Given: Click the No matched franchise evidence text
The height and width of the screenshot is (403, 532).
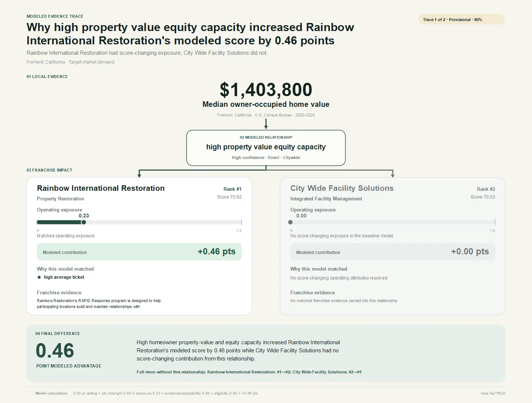Looking at the screenshot, I should tap(344, 301).
